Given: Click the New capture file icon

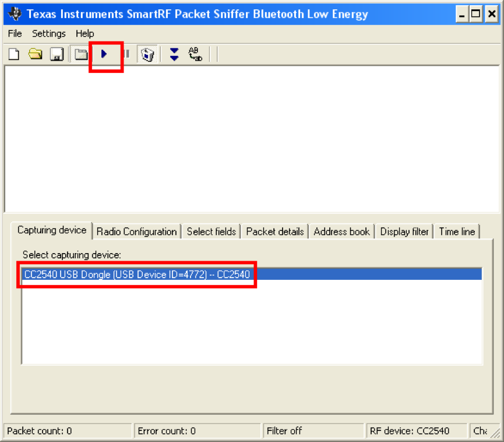Looking at the screenshot, I should [x=14, y=54].
